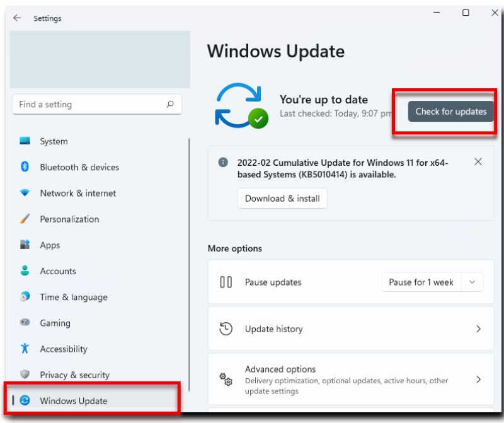The width and height of the screenshot is (504, 423).
Task: Click the Find a setting search field
Action: 96,104
